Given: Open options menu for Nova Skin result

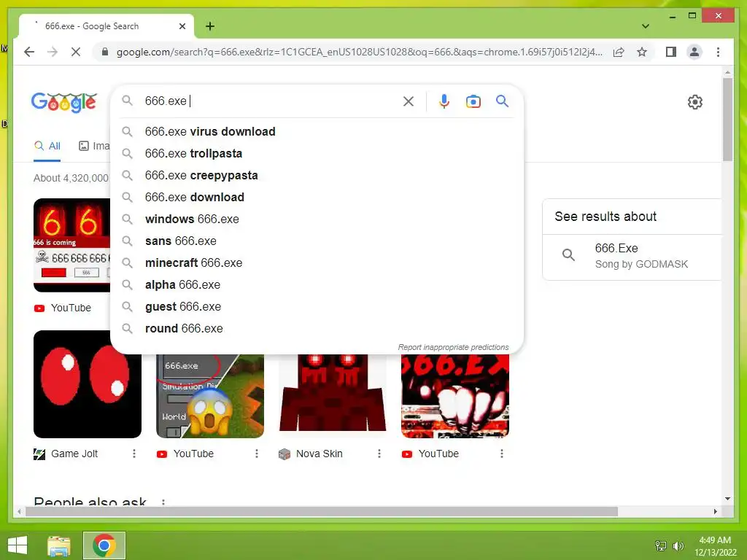Looking at the screenshot, I should (x=379, y=454).
